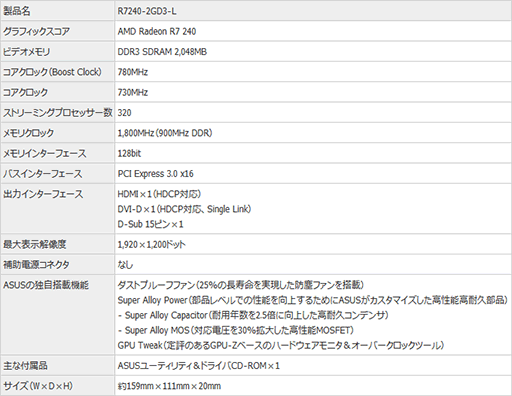This screenshot has height=396, width=512.
Task: Select the 約159mm×111mm×20mm size value
Action: tap(169, 386)
